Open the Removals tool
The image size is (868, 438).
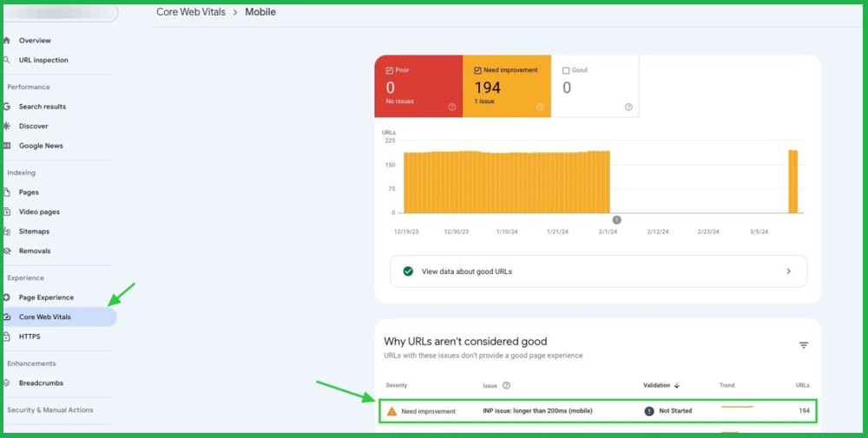tap(35, 251)
